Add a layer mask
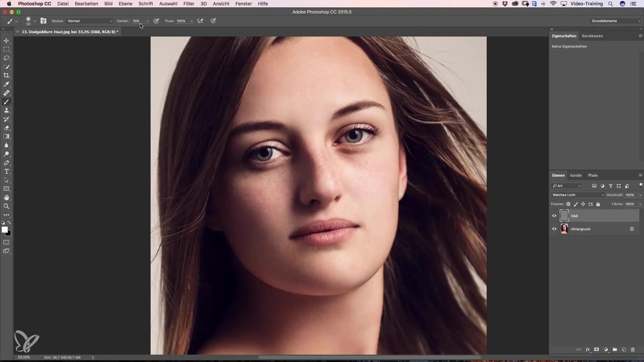This screenshot has height=362, width=644. click(596, 350)
